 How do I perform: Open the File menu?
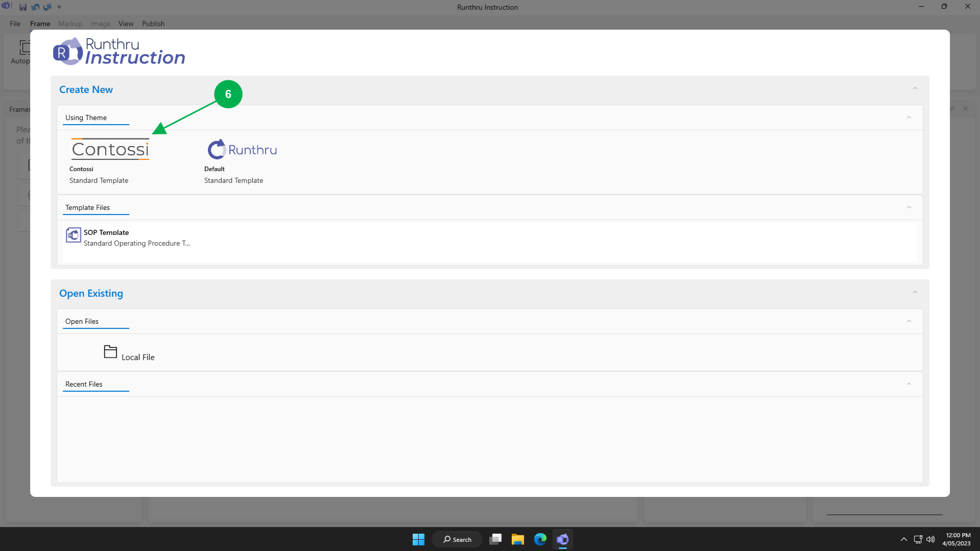coord(15,23)
